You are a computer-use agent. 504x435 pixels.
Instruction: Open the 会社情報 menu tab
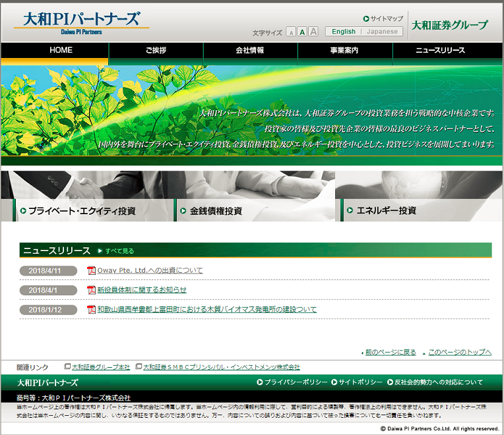click(x=251, y=53)
